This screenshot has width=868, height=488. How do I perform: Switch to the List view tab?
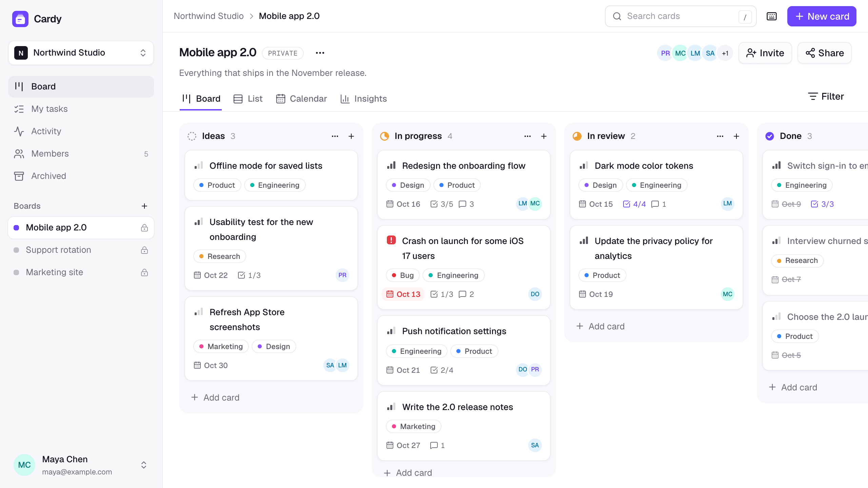(x=248, y=99)
